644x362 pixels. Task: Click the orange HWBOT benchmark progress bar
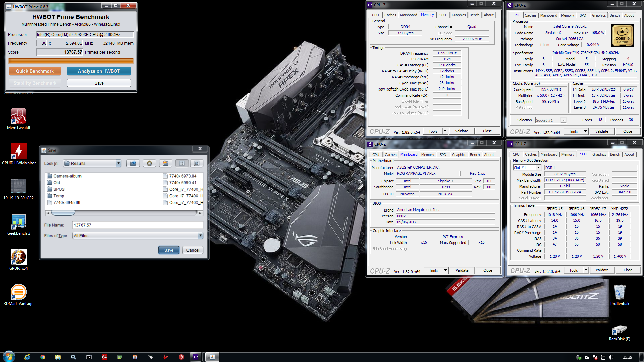coord(71,61)
